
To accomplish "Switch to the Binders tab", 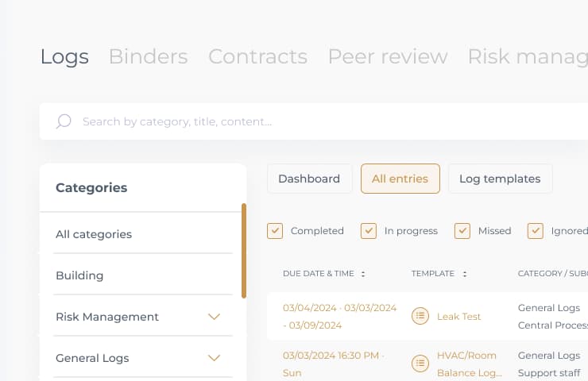I will click(148, 57).
